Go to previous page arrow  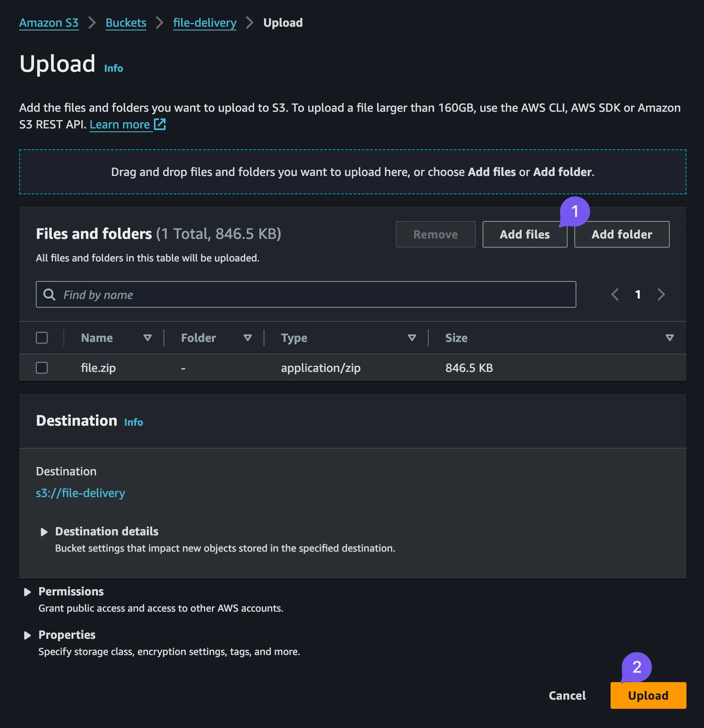(615, 294)
